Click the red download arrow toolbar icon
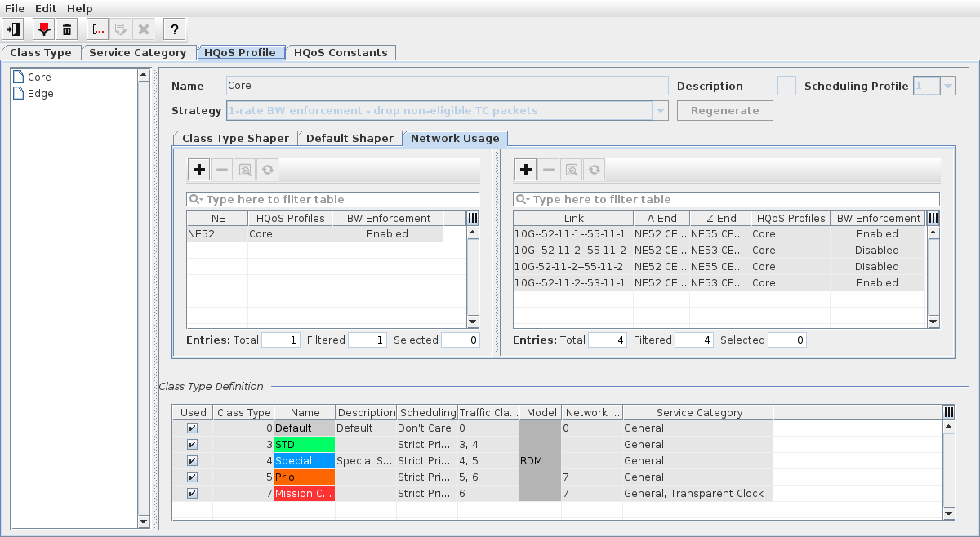This screenshot has width=980, height=537. click(44, 29)
